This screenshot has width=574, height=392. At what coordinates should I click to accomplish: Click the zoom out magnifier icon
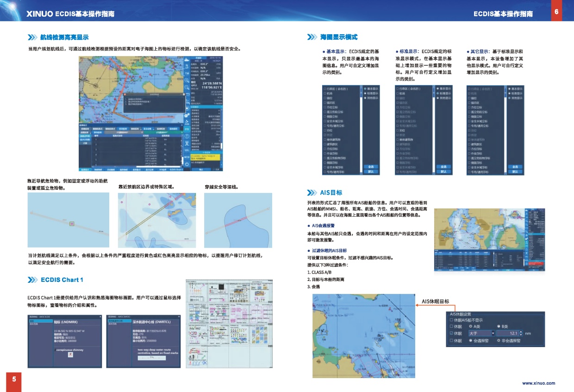187,87
